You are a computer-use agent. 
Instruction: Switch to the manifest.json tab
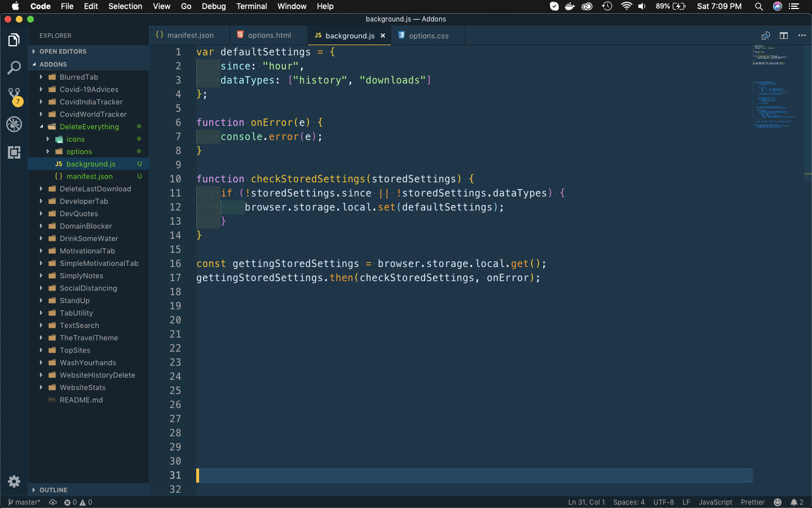coord(189,35)
